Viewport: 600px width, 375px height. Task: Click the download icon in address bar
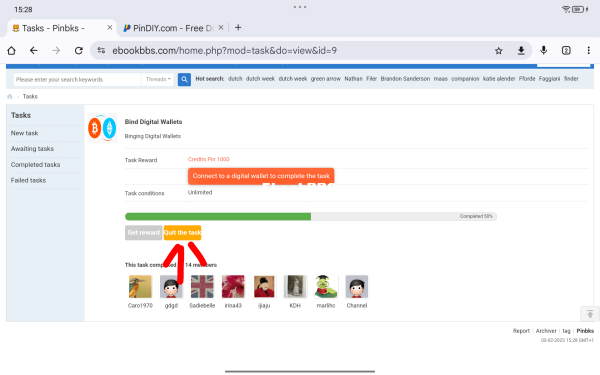coord(521,51)
